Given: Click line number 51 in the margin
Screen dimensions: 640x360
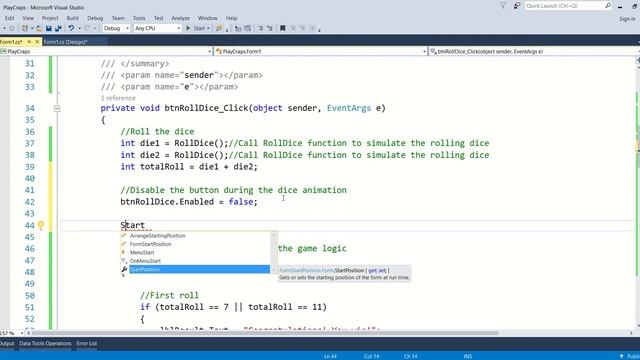Looking at the screenshot, I should click(x=29, y=307).
